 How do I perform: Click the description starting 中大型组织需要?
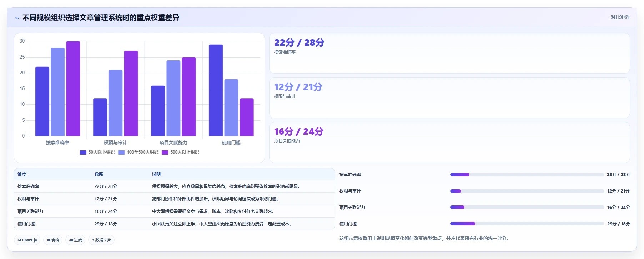[x=214, y=211]
